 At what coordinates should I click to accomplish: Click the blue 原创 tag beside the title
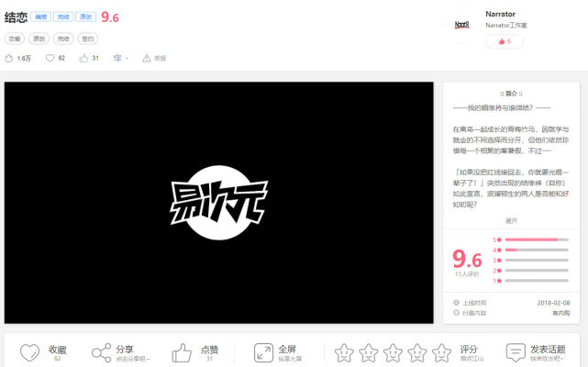(x=85, y=17)
